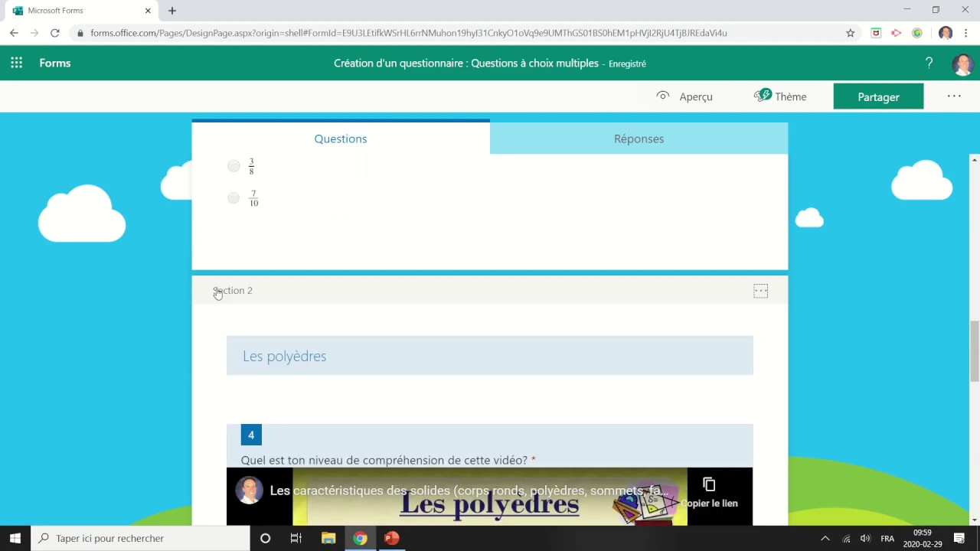Click the question number 4 badge

251,435
